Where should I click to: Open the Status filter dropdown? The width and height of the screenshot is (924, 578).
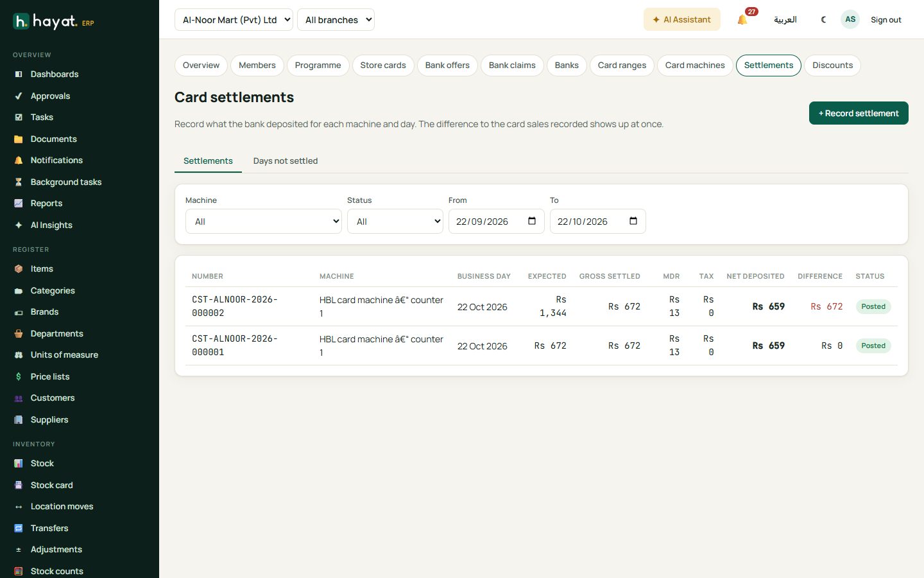point(395,222)
